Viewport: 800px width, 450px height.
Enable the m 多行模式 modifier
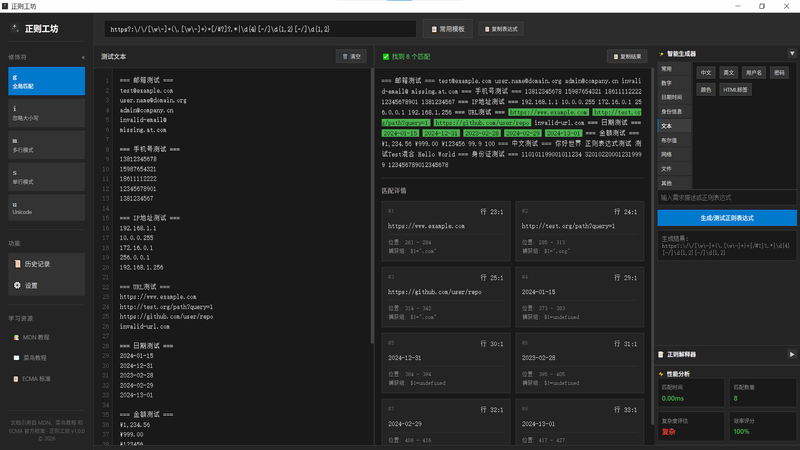(46, 145)
